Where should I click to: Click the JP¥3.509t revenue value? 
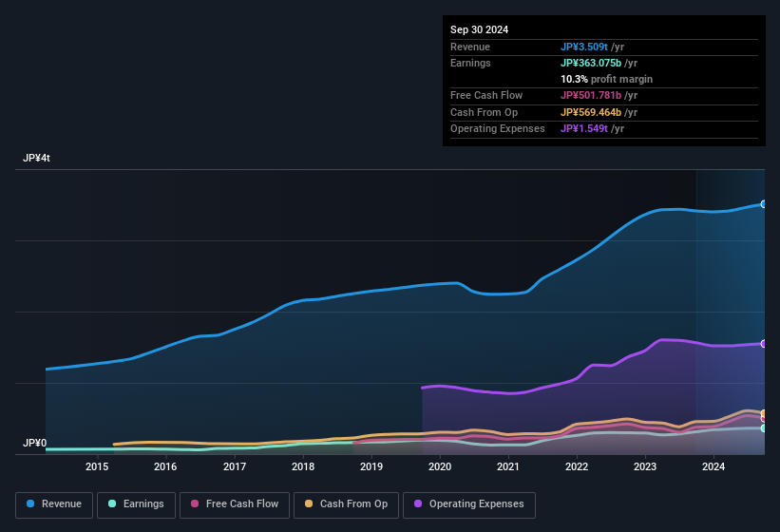click(x=584, y=47)
